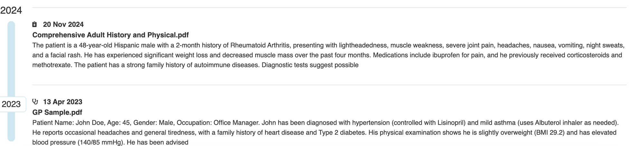The image size is (644, 146).
Task: Click the 13 Apr 2023 date label
Action: click(63, 102)
